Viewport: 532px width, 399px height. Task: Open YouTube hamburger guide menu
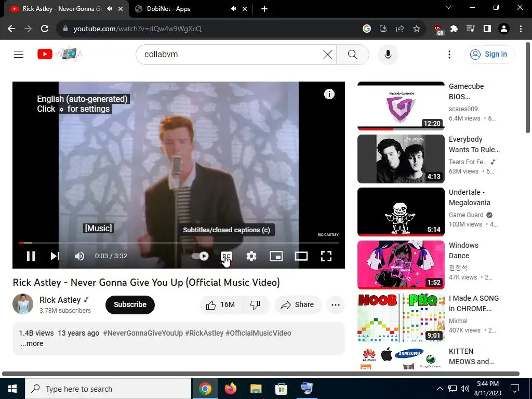(x=19, y=54)
